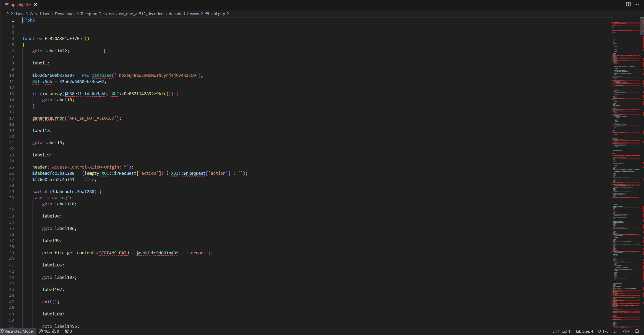Click the Database class name

[102, 75]
